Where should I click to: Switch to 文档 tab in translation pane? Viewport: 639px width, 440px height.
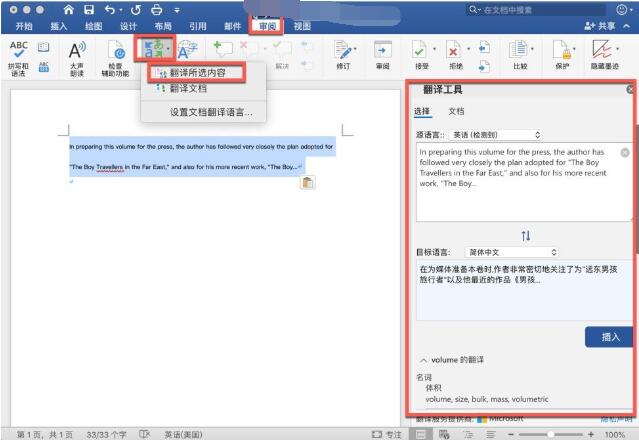456,111
